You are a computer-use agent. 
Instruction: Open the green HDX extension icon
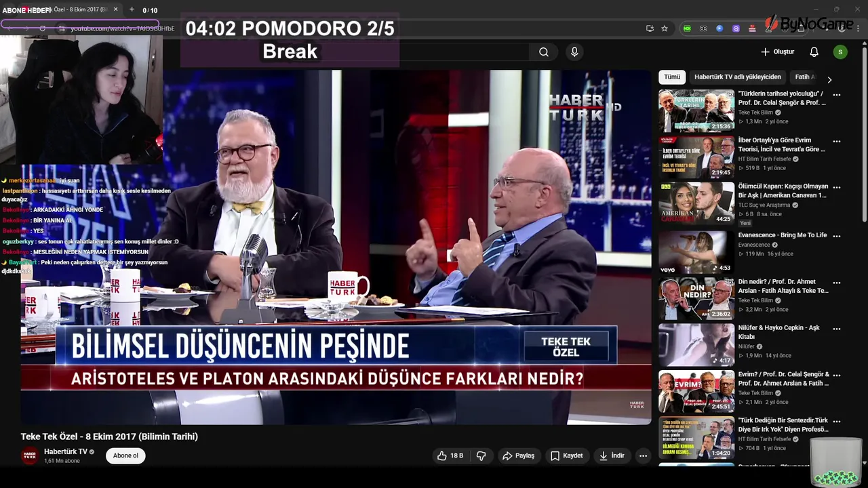[687, 28]
